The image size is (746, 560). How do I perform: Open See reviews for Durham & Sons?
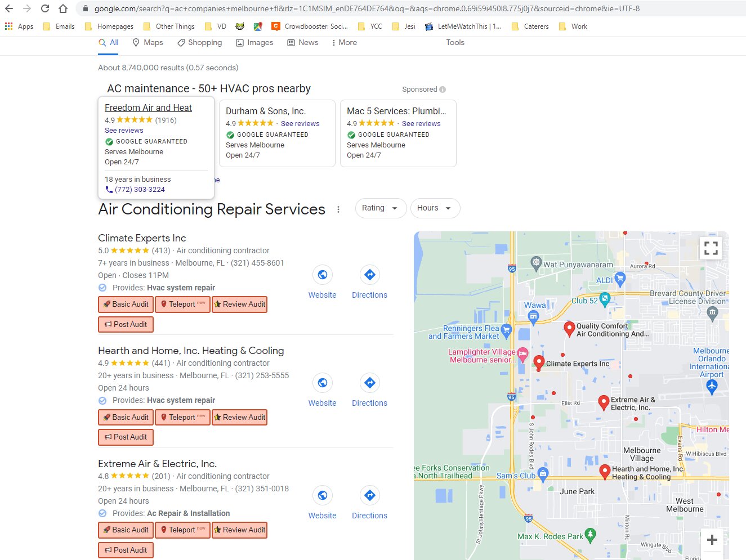pyautogui.click(x=300, y=124)
